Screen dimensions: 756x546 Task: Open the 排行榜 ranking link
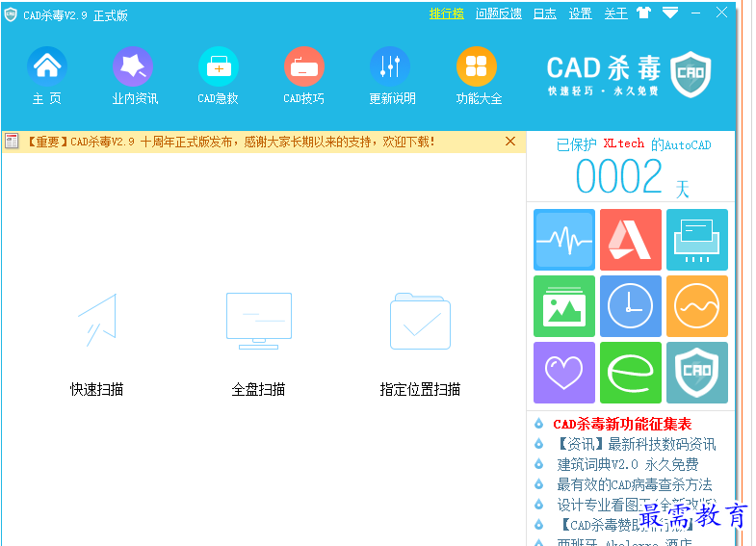[x=447, y=13]
